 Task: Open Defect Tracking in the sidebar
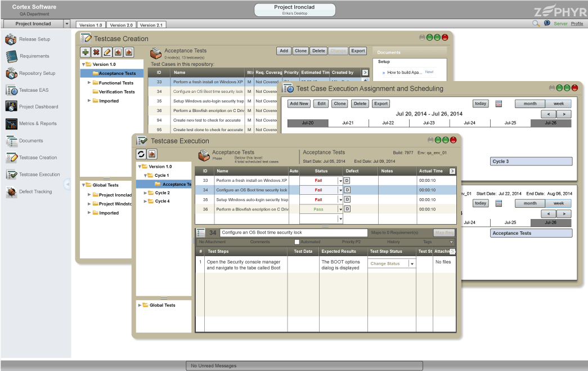click(29, 191)
